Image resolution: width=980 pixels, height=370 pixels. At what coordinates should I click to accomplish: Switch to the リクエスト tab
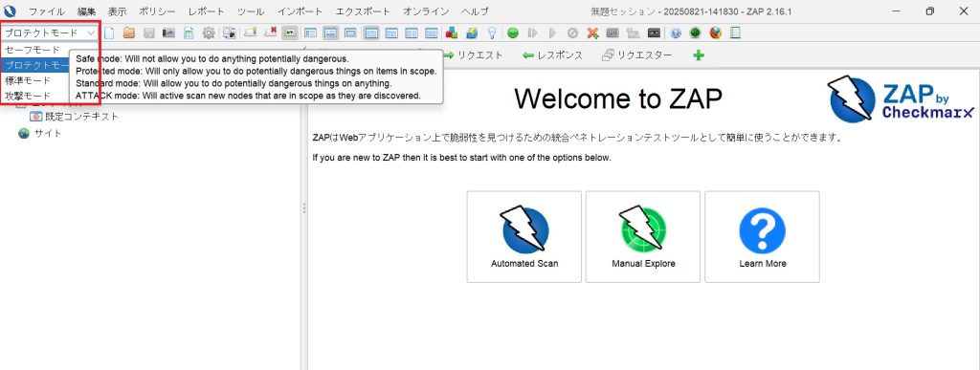tap(473, 55)
